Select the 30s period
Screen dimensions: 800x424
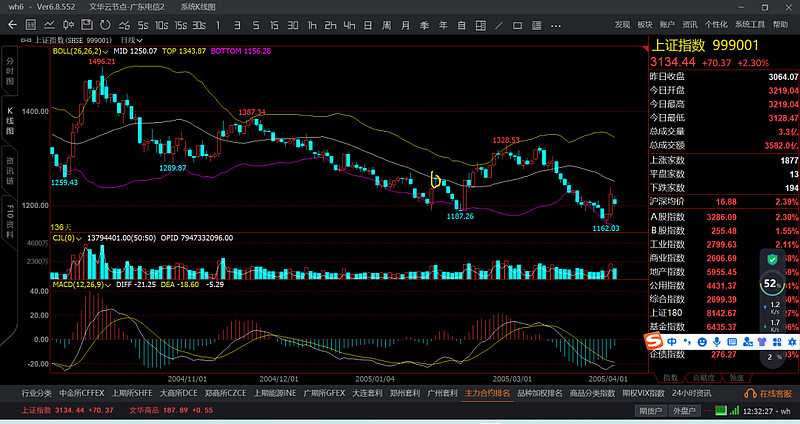199,25
